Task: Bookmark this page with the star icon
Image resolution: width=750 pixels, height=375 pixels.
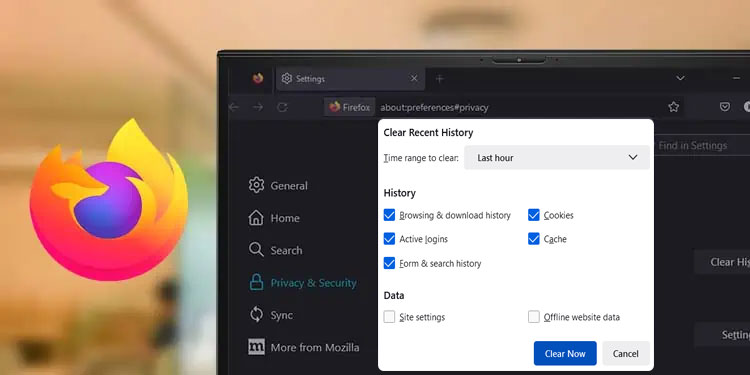Action: pos(673,107)
